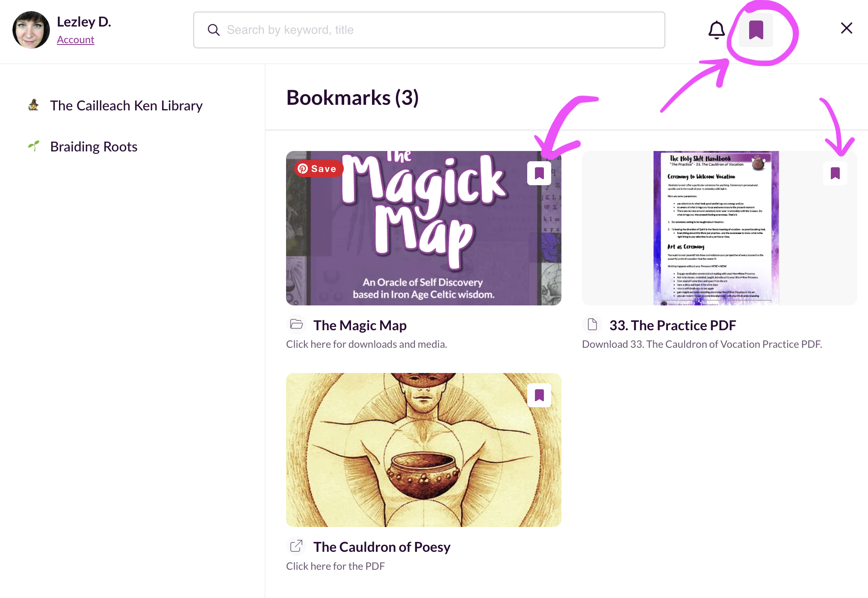Open 33. The Practice PDF title link
This screenshot has height=598, width=868.
pos(673,326)
